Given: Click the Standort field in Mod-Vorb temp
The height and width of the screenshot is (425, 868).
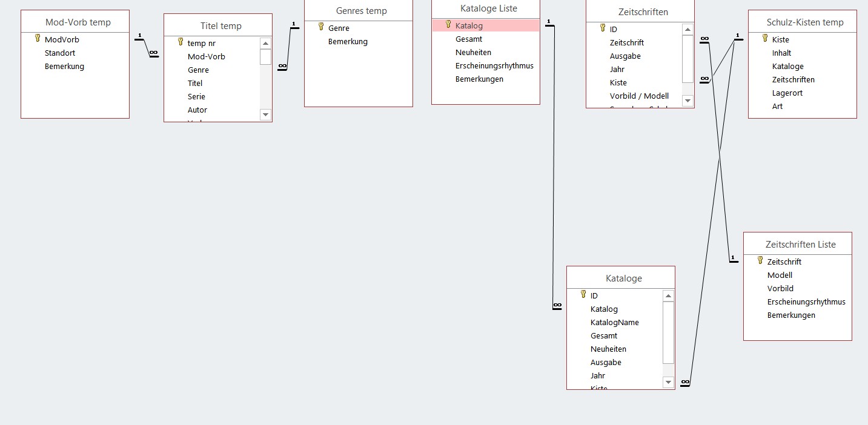Looking at the screenshot, I should tap(60, 53).
